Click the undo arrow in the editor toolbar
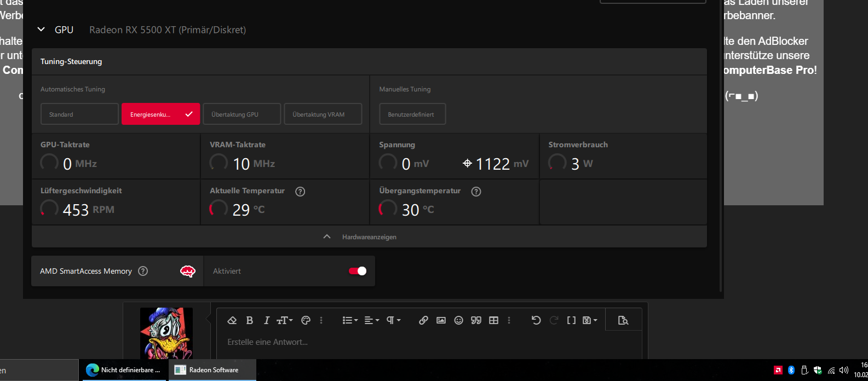Image resolution: width=868 pixels, height=381 pixels. coord(536,320)
